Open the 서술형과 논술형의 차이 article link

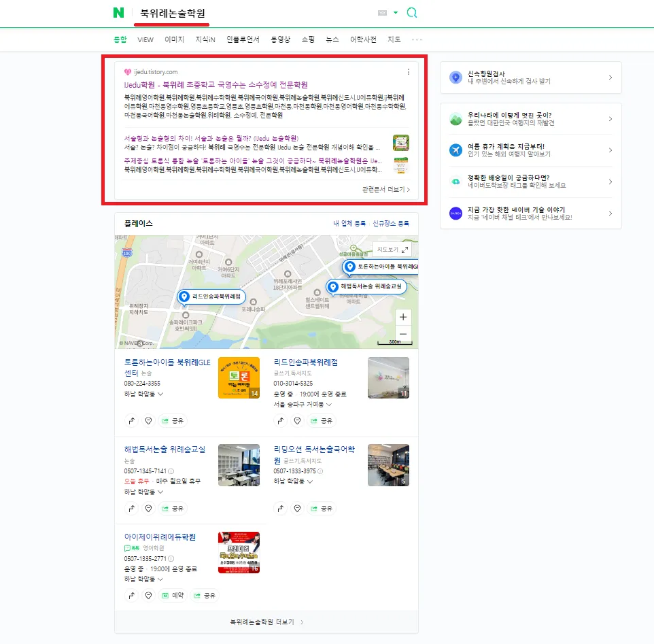tap(211, 138)
